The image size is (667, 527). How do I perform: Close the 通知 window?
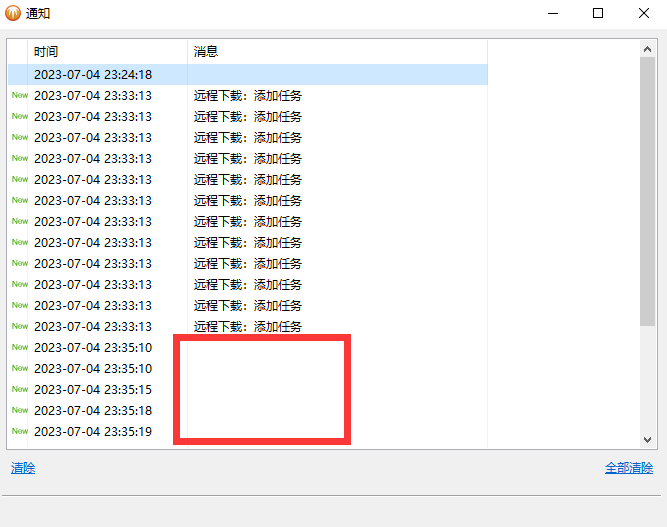(x=644, y=13)
